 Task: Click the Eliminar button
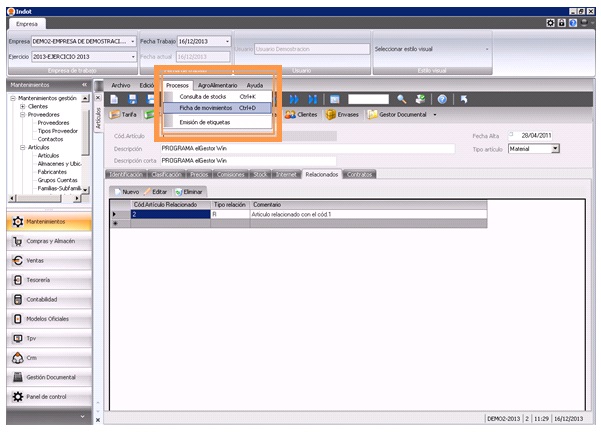[189, 191]
